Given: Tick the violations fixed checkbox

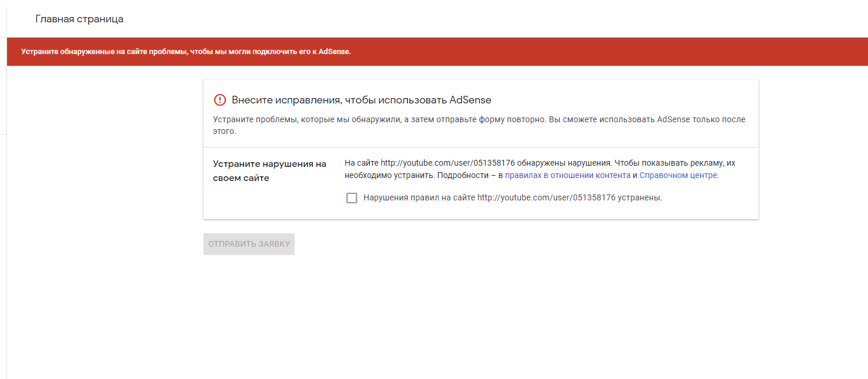Looking at the screenshot, I should coord(352,198).
